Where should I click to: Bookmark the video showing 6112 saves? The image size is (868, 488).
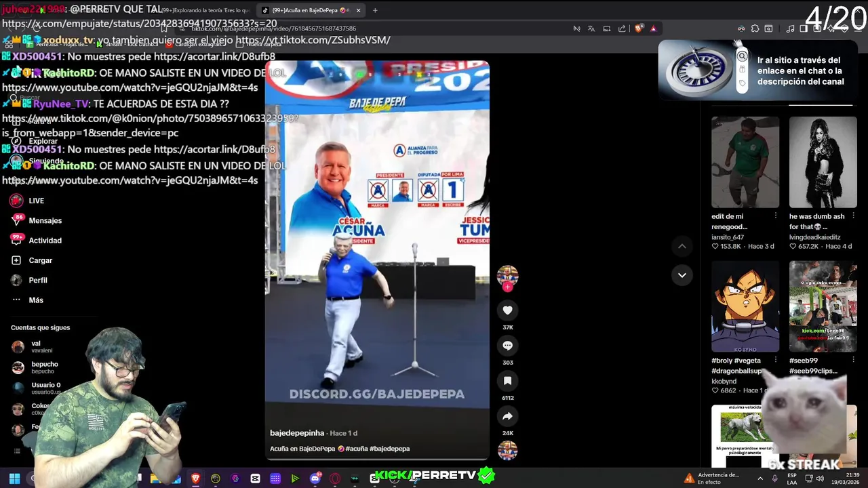[507, 380]
